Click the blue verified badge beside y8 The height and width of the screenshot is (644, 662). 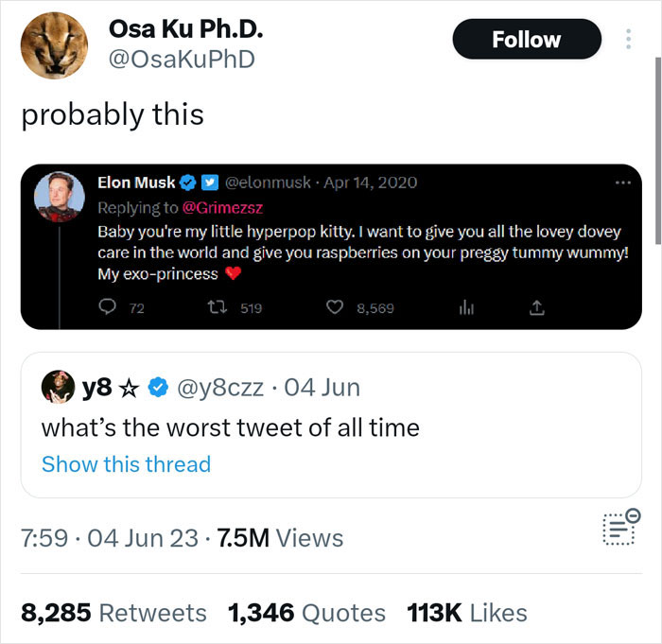click(x=160, y=388)
